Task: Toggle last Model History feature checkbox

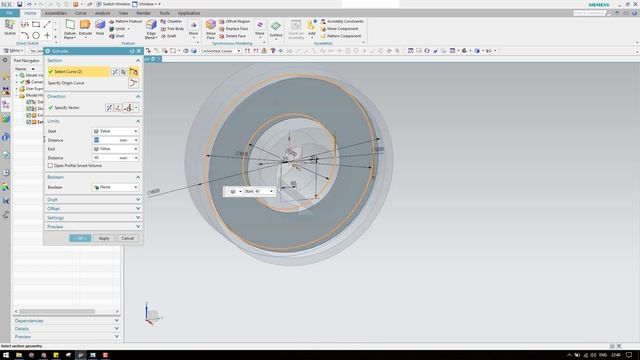Action: (x=29, y=122)
